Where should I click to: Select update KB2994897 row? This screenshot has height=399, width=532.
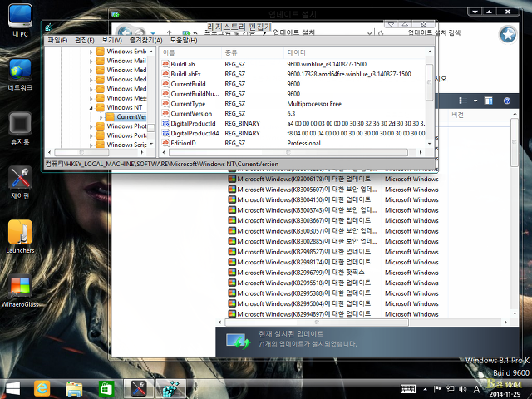303,314
